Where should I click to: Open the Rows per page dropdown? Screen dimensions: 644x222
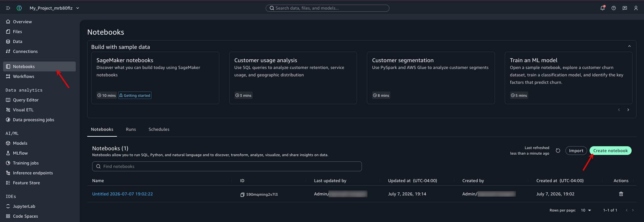point(586,210)
